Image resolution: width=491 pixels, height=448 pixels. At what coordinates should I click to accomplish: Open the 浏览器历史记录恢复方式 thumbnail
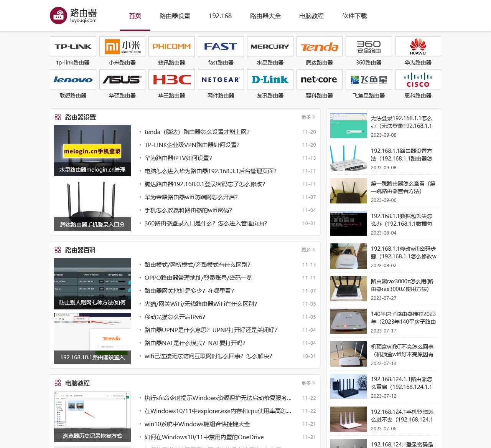[92, 417]
